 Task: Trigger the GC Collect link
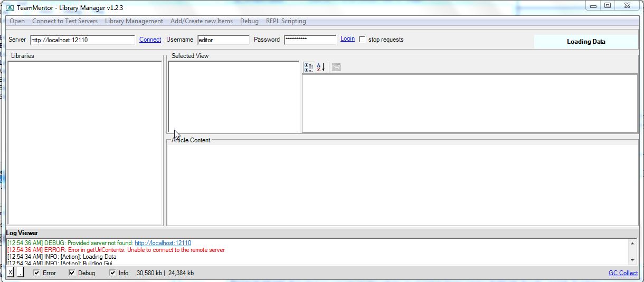tap(623, 273)
